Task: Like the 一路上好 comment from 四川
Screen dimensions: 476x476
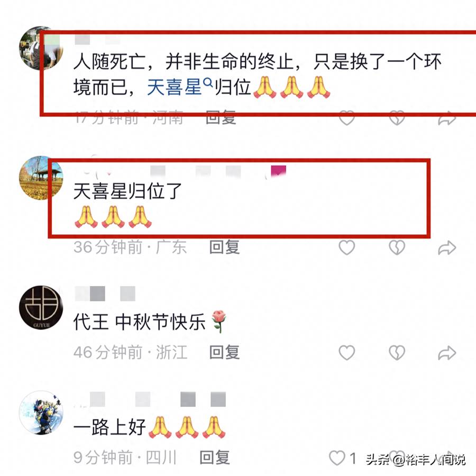Action: [337, 458]
